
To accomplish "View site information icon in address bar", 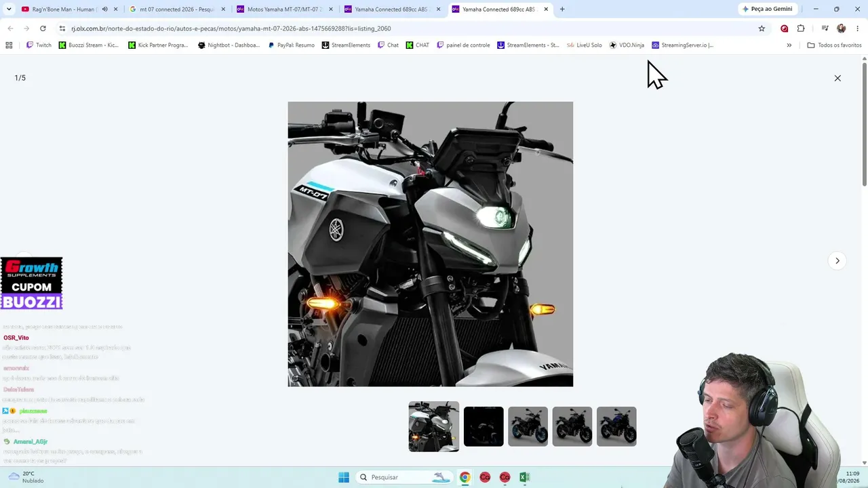I will (x=62, y=28).
